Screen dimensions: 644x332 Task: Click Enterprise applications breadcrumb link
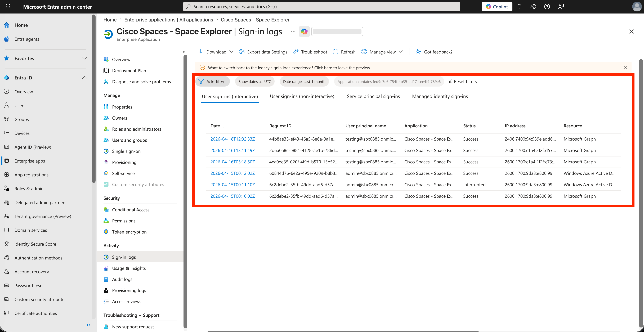click(x=168, y=20)
